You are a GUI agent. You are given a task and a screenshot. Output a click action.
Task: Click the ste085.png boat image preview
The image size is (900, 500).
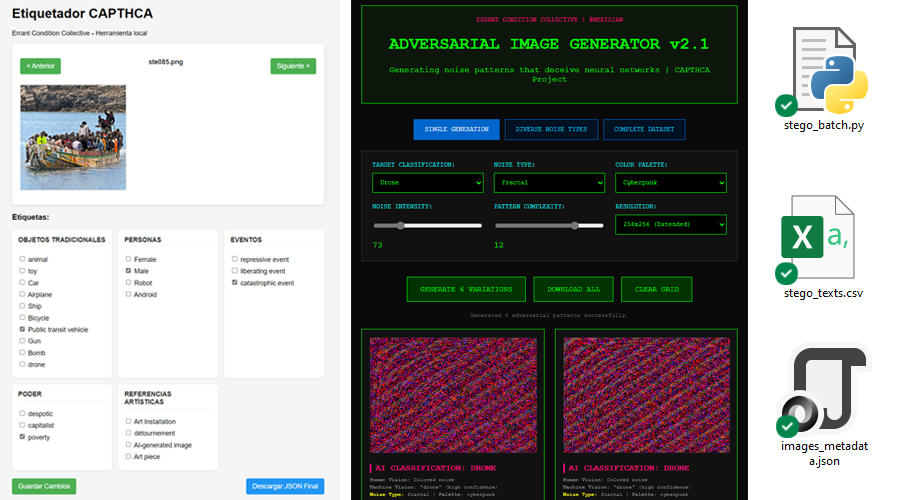pos(73,136)
